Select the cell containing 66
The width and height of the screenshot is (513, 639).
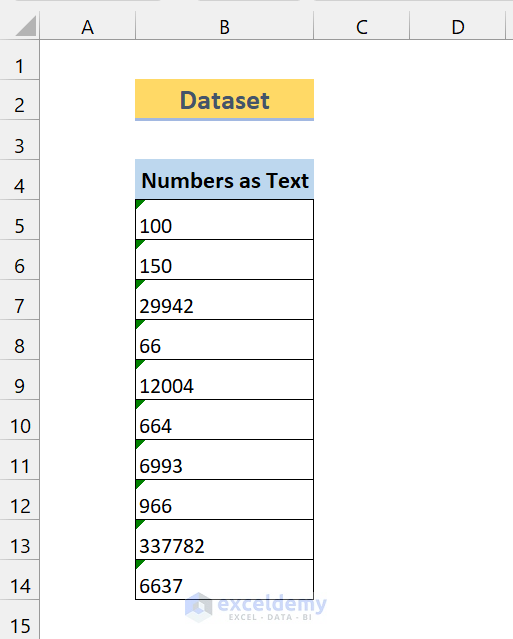click(225, 339)
